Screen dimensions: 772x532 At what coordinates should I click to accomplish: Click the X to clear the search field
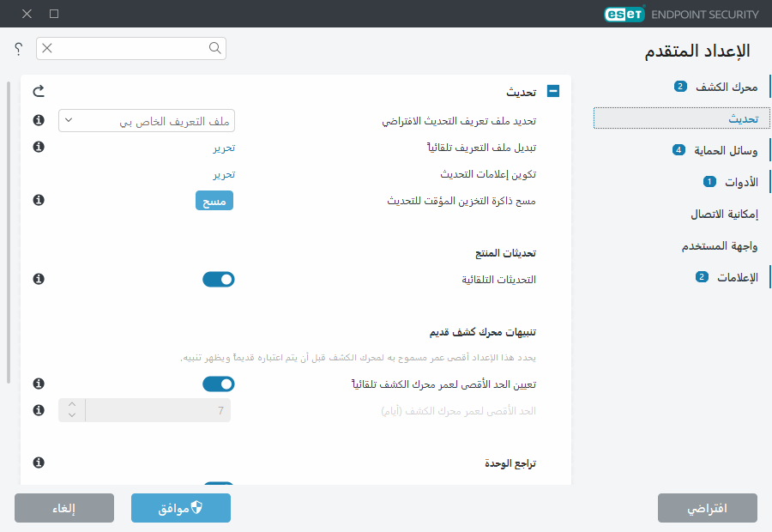(47, 49)
